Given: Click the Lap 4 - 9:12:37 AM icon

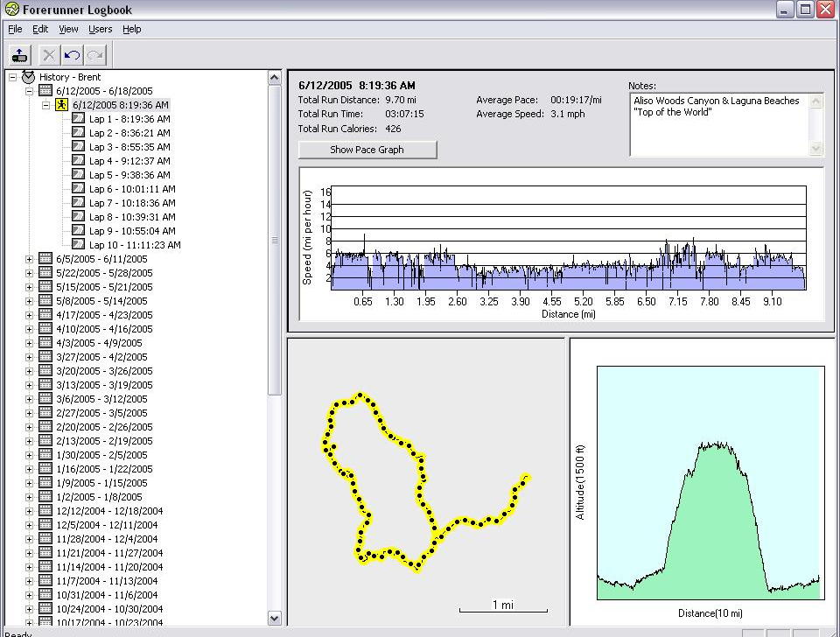Looking at the screenshot, I should tap(78, 160).
